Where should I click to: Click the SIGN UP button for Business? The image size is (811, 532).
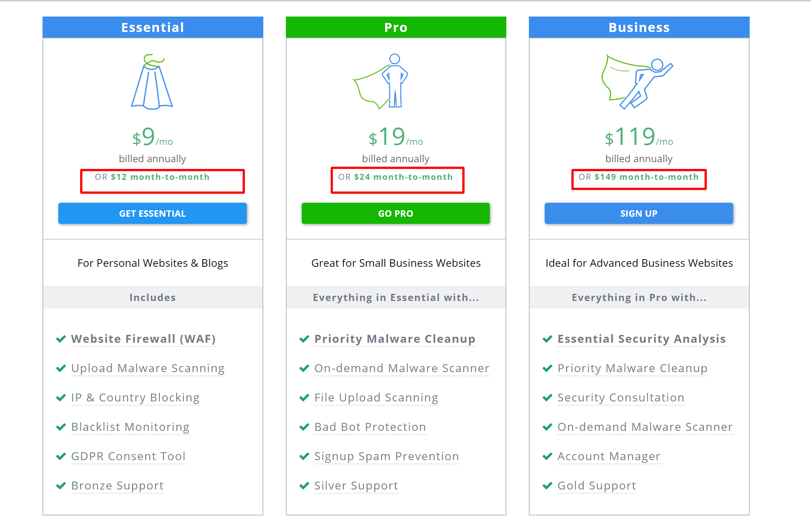pos(639,213)
